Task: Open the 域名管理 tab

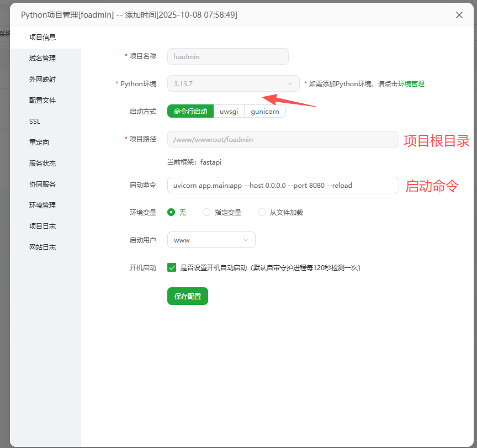Action: pos(43,59)
